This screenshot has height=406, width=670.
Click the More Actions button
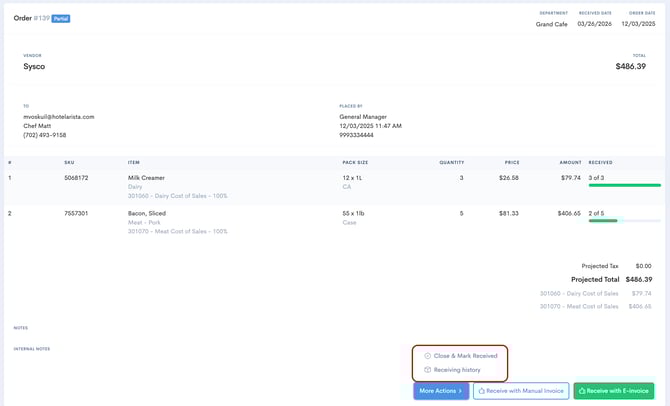[x=440, y=391]
